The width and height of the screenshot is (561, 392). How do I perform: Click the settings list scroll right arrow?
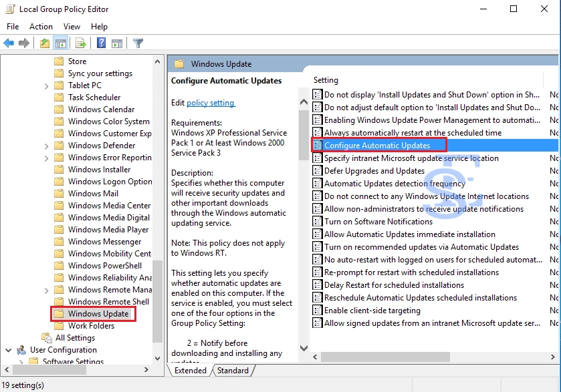pyautogui.click(x=553, y=357)
